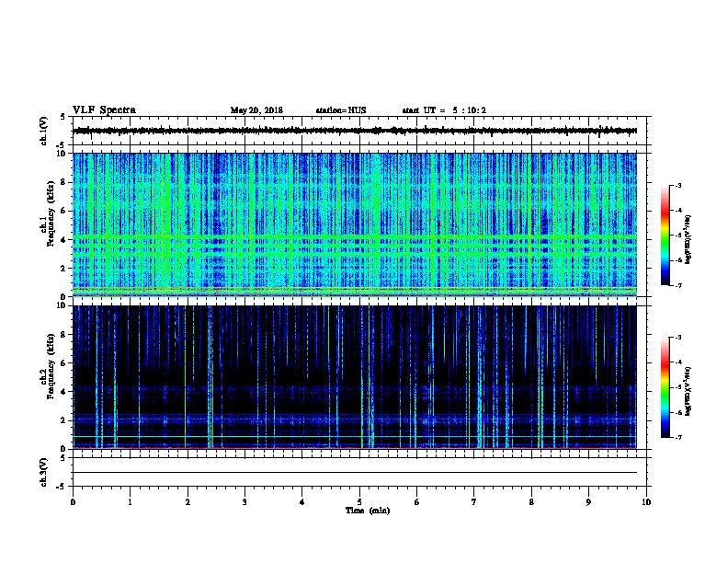Click the time axis tick label "2"
Screen dimensions: 728x563
coord(188,502)
